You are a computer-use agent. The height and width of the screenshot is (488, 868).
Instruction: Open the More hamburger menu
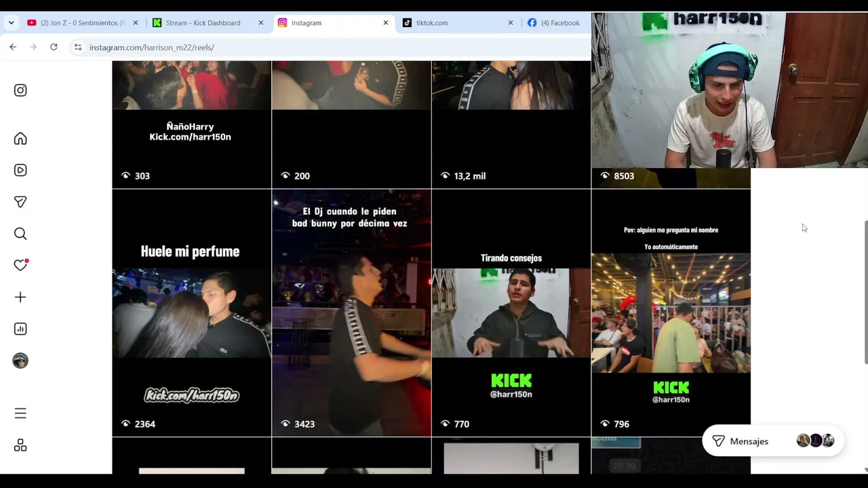point(20,413)
